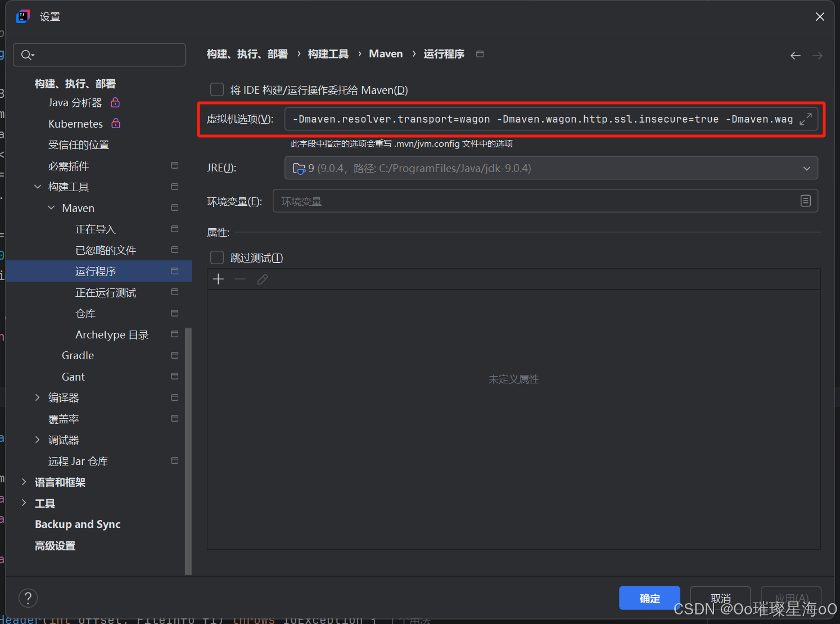Screen dimensions: 840x624
Task: Click the add property plus icon
Action: click(x=218, y=279)
